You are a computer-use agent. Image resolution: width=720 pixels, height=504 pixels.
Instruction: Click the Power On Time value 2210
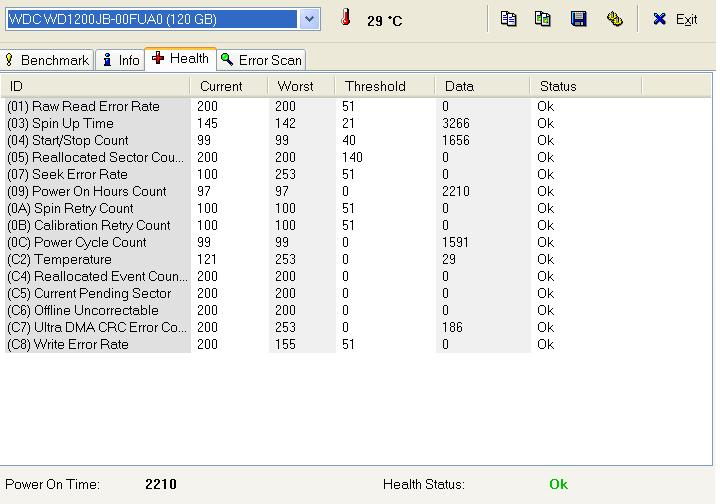(x=161, y=484)
